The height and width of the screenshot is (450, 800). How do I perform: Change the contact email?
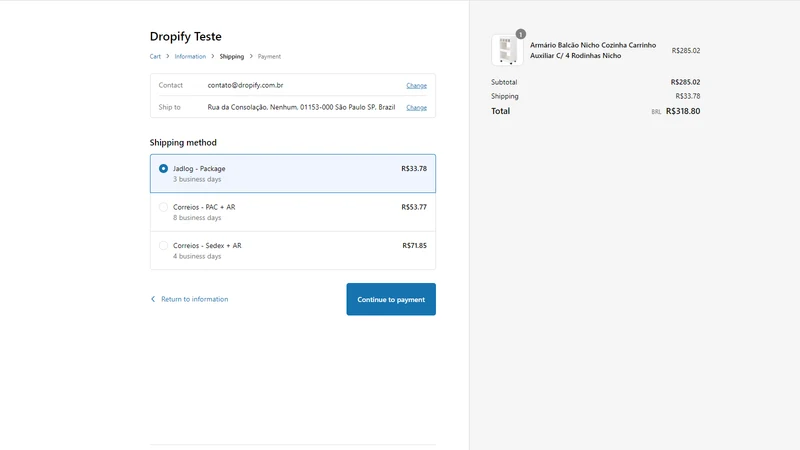416,86
